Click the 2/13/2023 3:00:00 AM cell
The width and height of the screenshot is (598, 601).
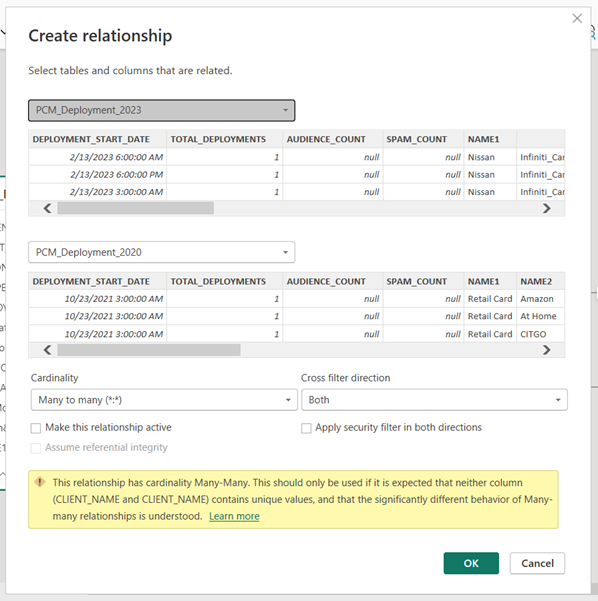[98, 192]
